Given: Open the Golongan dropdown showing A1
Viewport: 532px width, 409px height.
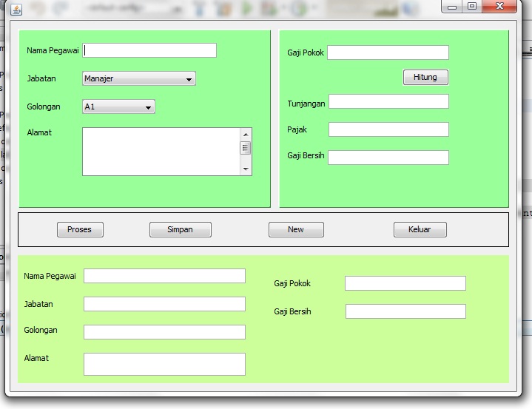Looking at the screenshot, I should (118, 107).
